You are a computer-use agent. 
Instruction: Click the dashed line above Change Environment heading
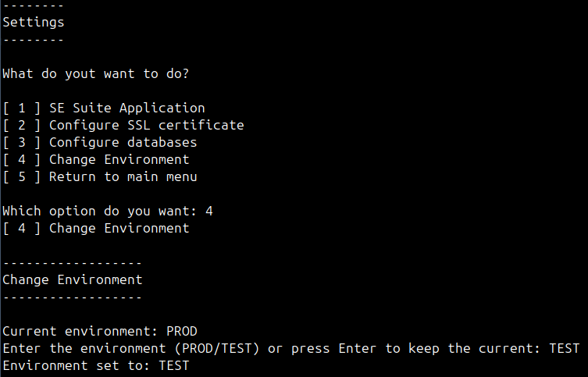(73, 263)
